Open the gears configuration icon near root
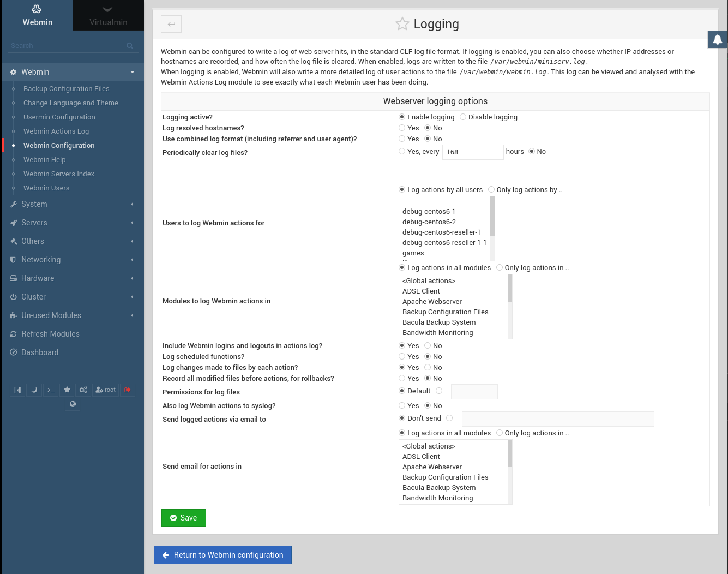 click(x=83, y=390)
